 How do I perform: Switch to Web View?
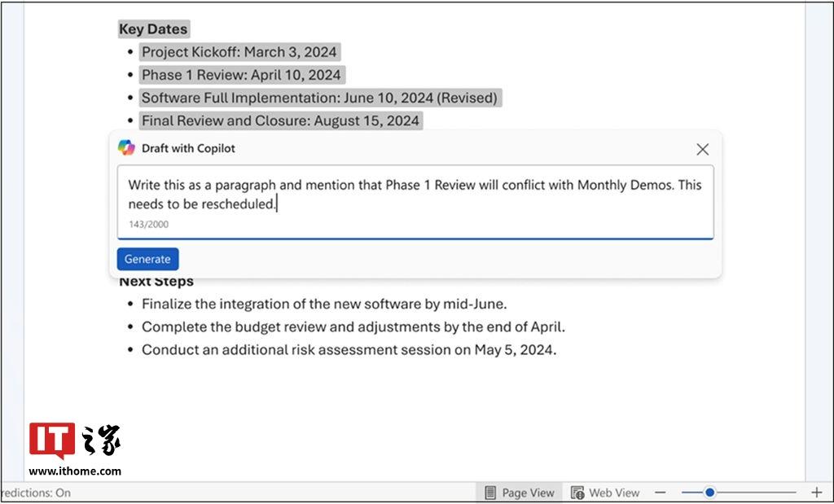(x=605, y=493)
